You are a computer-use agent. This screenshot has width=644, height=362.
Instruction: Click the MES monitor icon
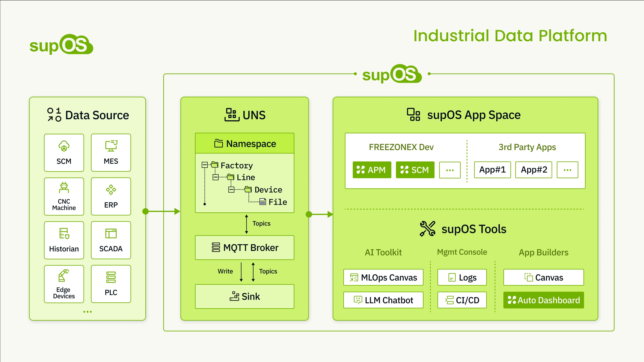[x=111, y=146]
